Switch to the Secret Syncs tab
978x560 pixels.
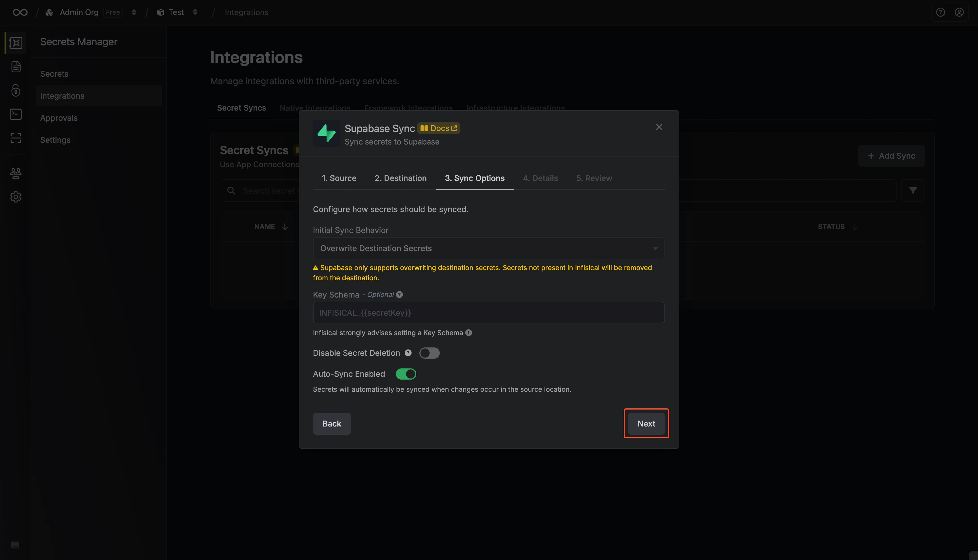pyautogui.click(x=241, y=108)
